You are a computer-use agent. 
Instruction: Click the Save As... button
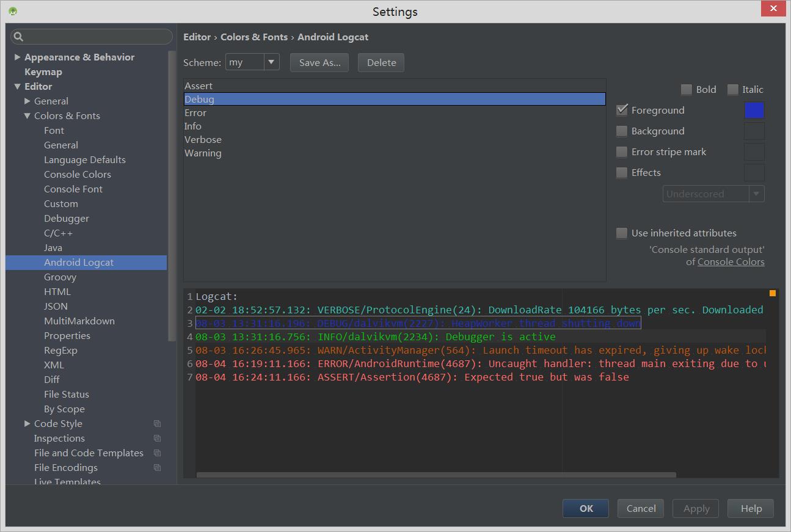click(x=319, y=62)
